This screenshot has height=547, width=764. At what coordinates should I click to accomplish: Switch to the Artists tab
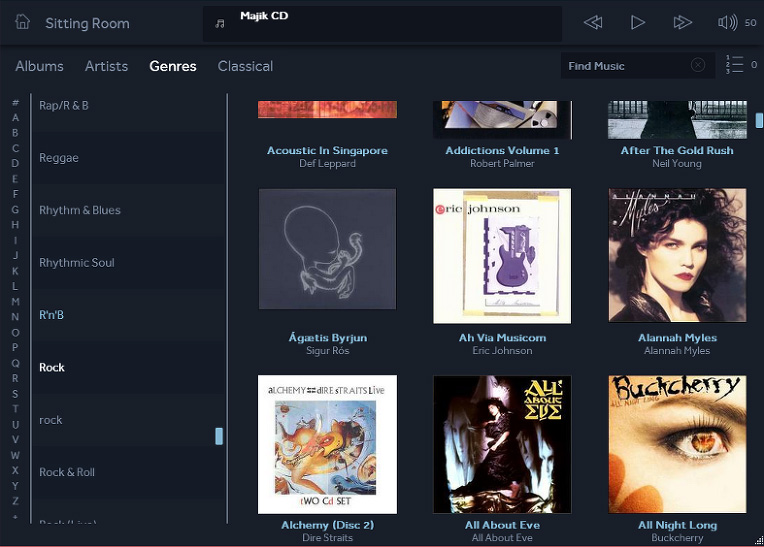(x=106, y=66)
